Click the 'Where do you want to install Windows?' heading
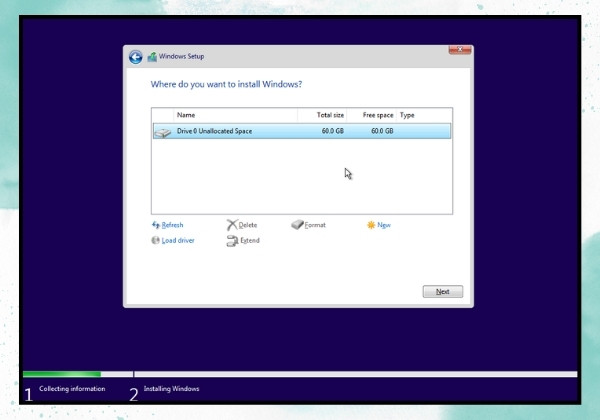 [x=226, y=84]
